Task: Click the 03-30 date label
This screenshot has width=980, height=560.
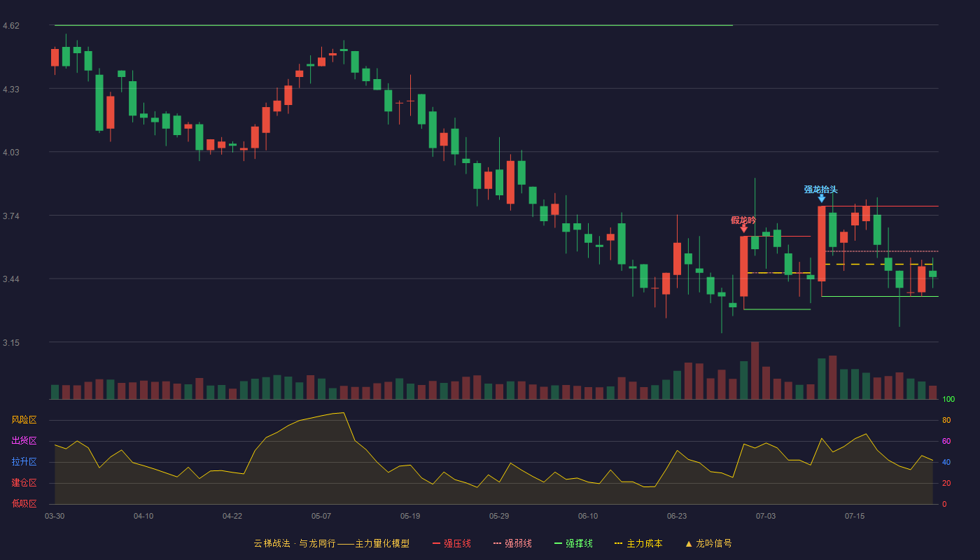Action: pos(55,516)
